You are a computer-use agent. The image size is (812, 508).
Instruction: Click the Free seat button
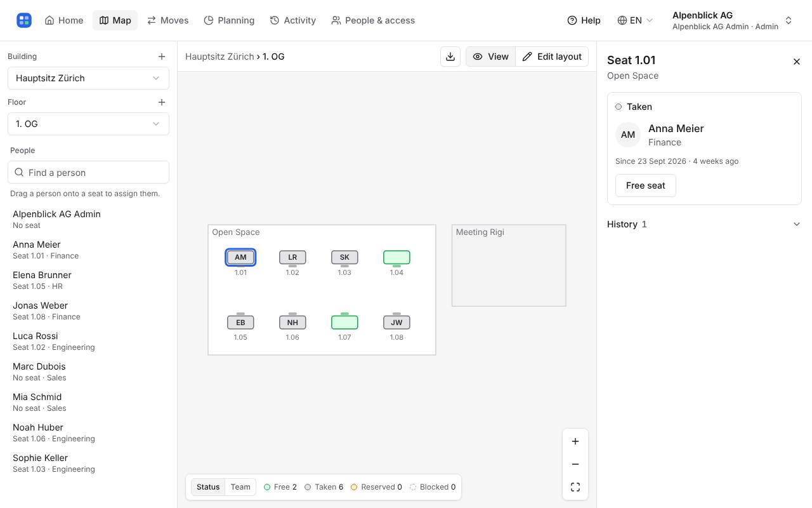(x=646, y=185)
